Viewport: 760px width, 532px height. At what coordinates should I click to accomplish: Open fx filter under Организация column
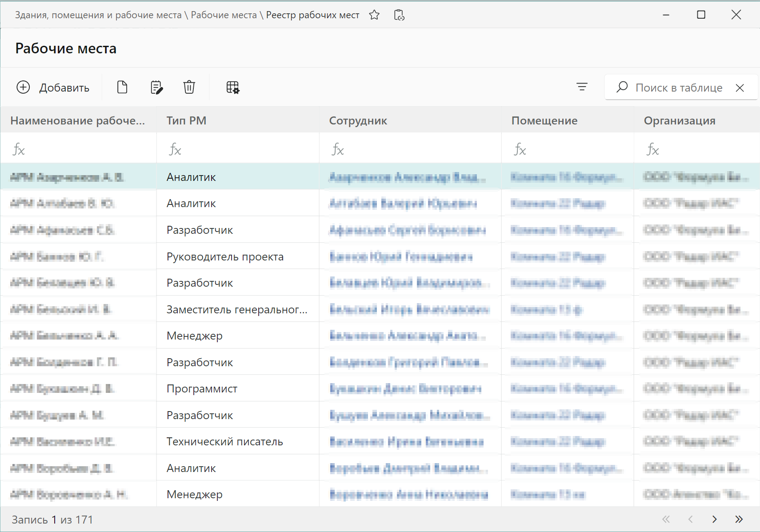point(652,150)
